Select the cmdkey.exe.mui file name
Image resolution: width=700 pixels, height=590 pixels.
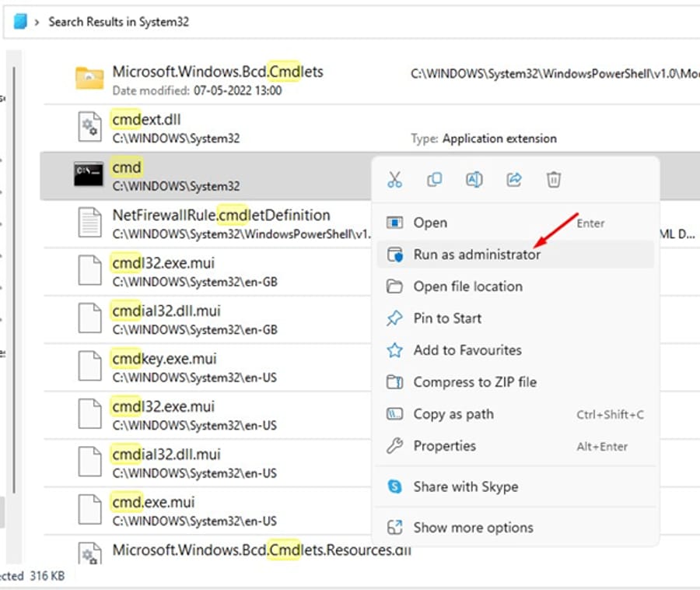(x=164, y=359)
